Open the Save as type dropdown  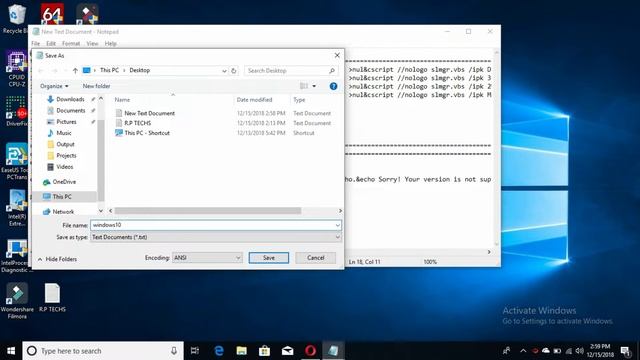click(x=216, y=237)
